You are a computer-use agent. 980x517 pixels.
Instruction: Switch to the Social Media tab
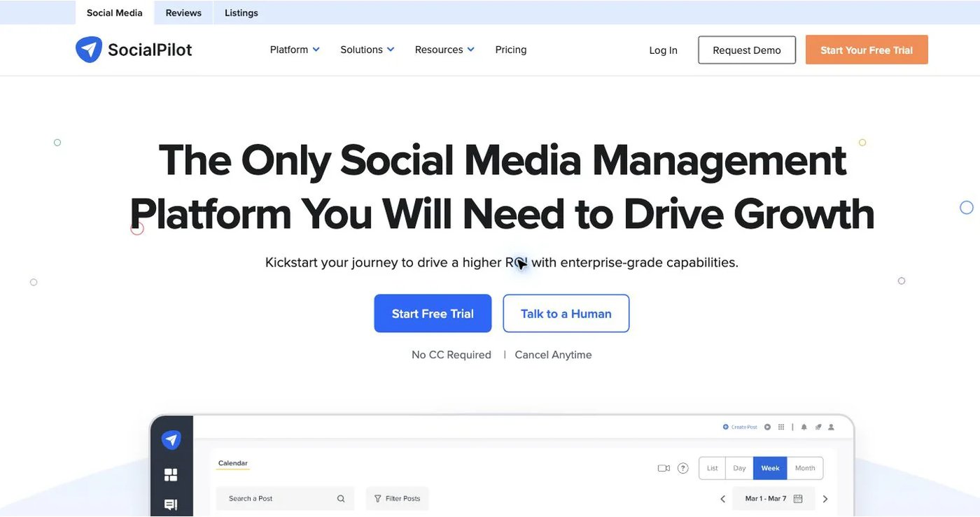click(115, 13)
